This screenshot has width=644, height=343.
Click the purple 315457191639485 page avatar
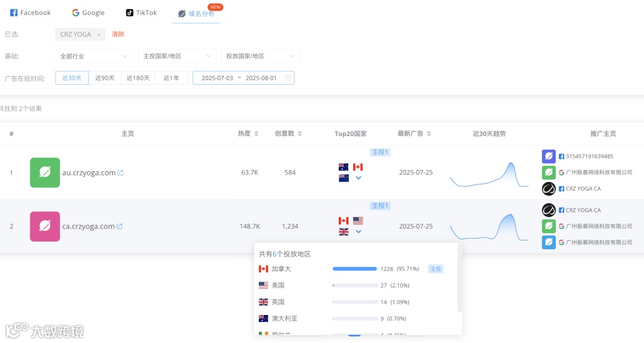tap(549, 156)
